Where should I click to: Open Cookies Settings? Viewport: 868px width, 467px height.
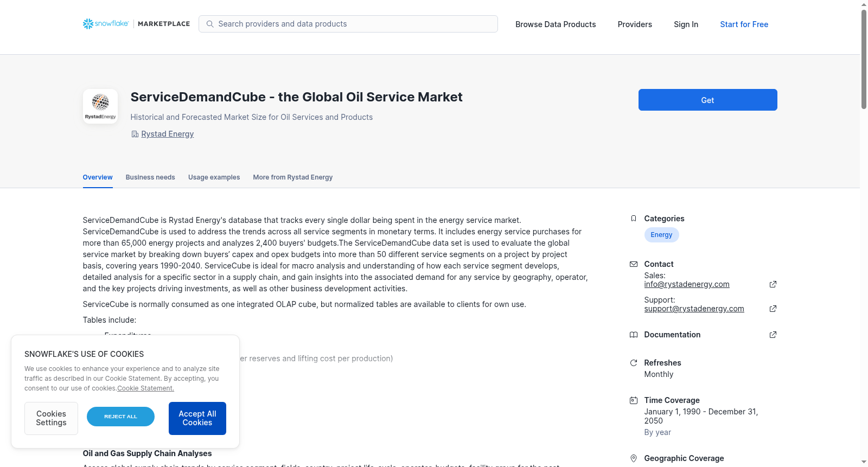pos(51,418)
